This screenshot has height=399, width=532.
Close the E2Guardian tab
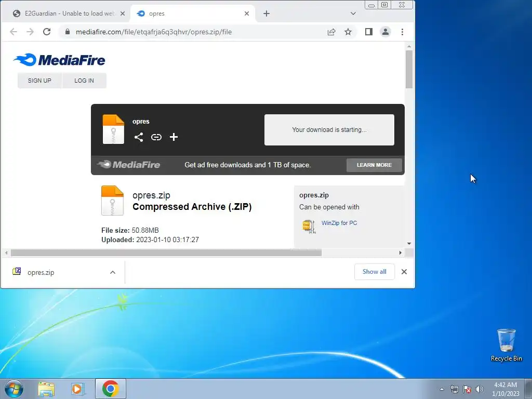(x=123, y=14)
